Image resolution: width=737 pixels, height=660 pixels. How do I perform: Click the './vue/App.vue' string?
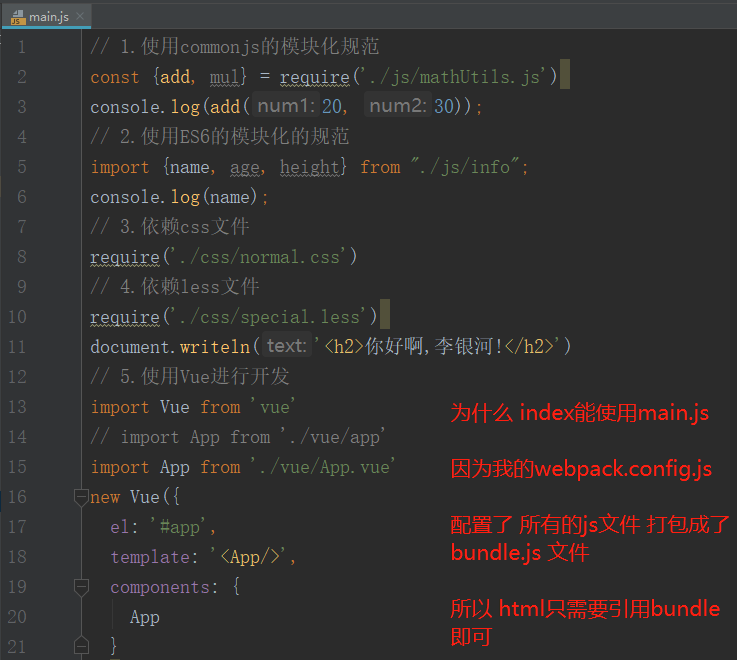323,467
